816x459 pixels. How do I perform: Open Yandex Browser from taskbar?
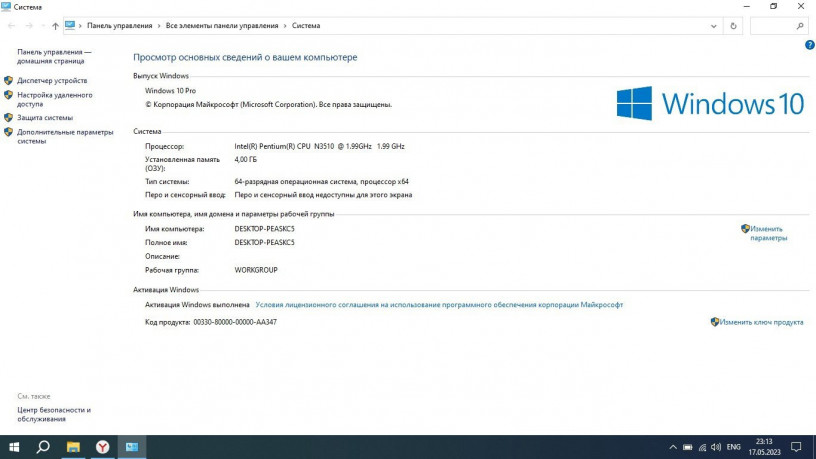pos(103,447)
